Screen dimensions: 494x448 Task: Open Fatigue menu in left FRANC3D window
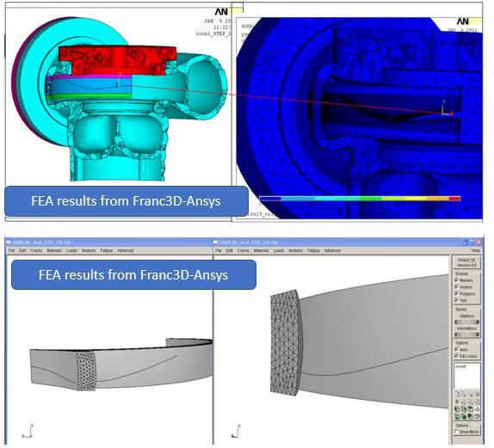tap(107, 250)
